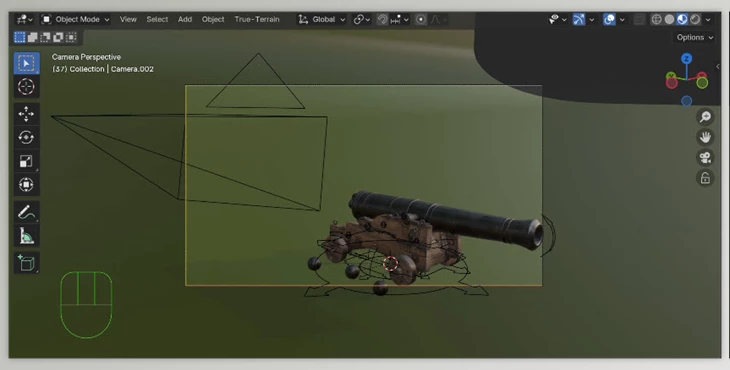
Task: Open the Options dropdown
Action: [x=694, y=37]
